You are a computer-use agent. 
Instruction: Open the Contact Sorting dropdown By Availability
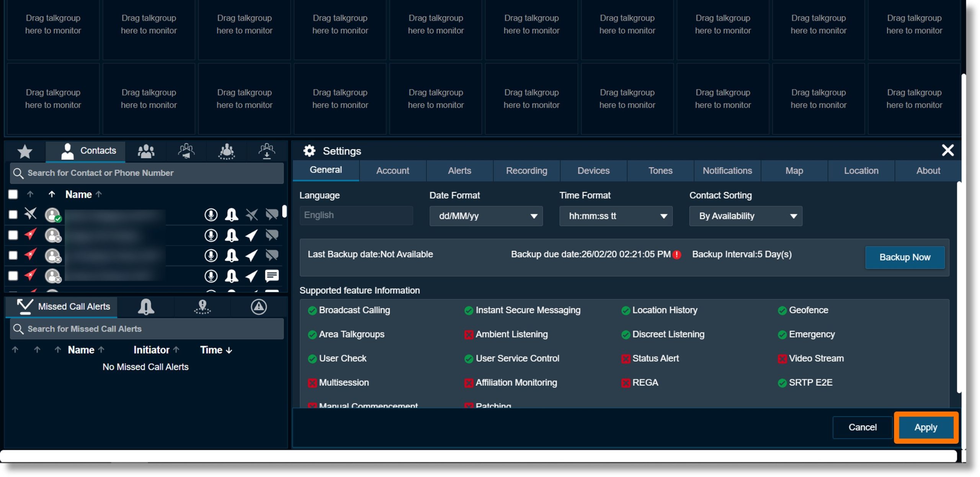(745, 217)
